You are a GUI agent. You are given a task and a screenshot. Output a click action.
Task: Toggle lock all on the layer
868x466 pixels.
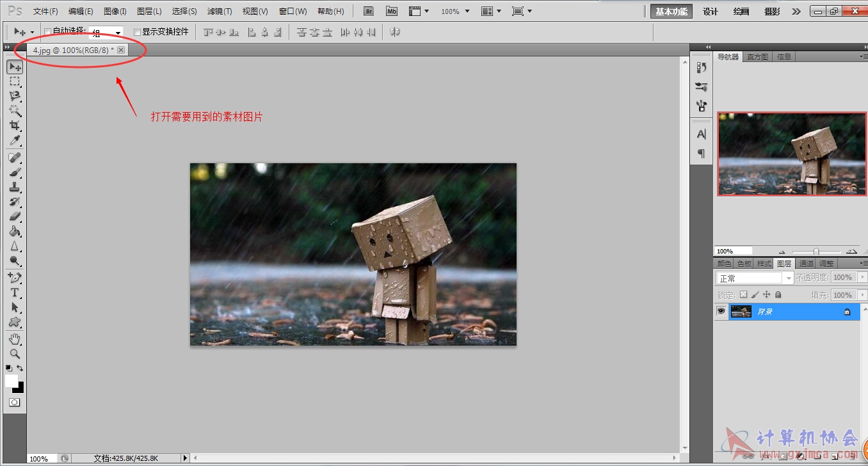pos(778,294)
